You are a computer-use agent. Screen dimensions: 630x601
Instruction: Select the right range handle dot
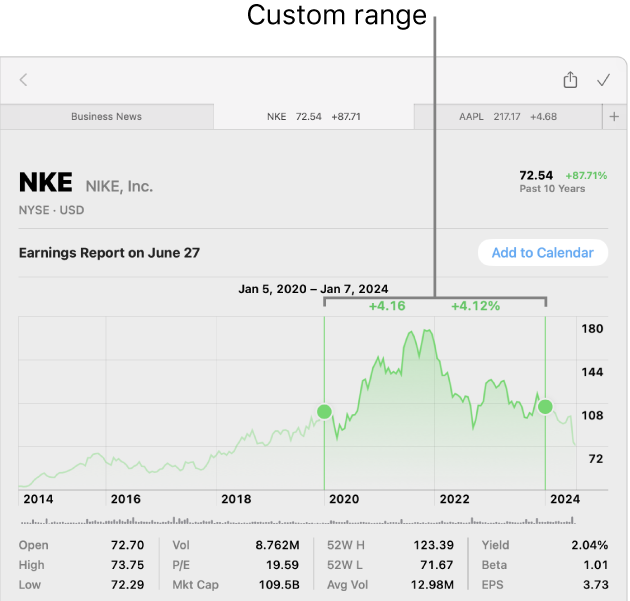[x=545, y=407]
